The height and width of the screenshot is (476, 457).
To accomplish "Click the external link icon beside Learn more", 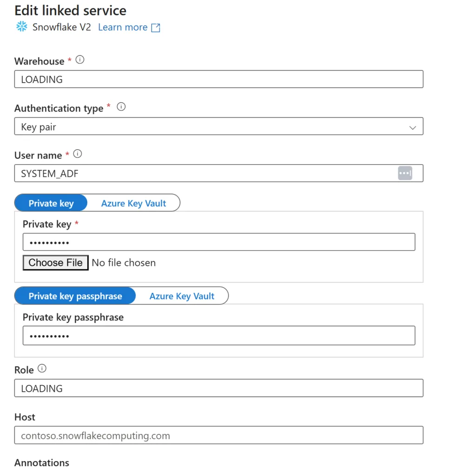I will pos(156,27).
